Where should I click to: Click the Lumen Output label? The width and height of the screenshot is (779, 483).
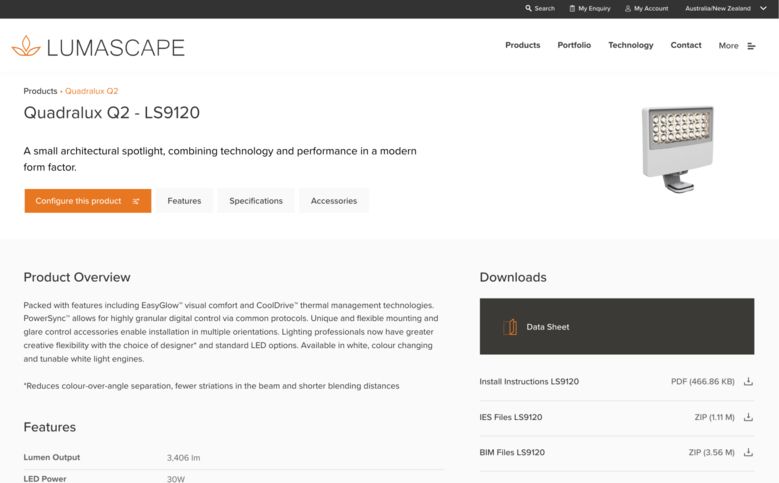(x=52, y=457)
